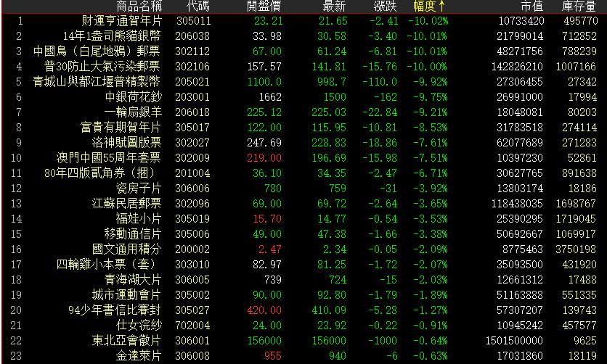Select 江蘇民居郵票 row
This screenshot has width=607, height=364.
(x=303, y=204)
